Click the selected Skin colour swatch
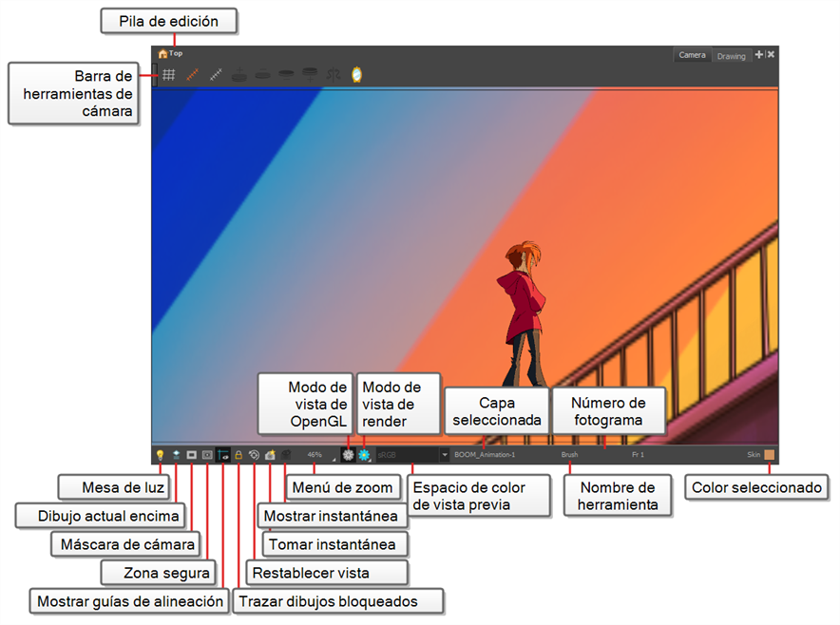 [770, 455]
